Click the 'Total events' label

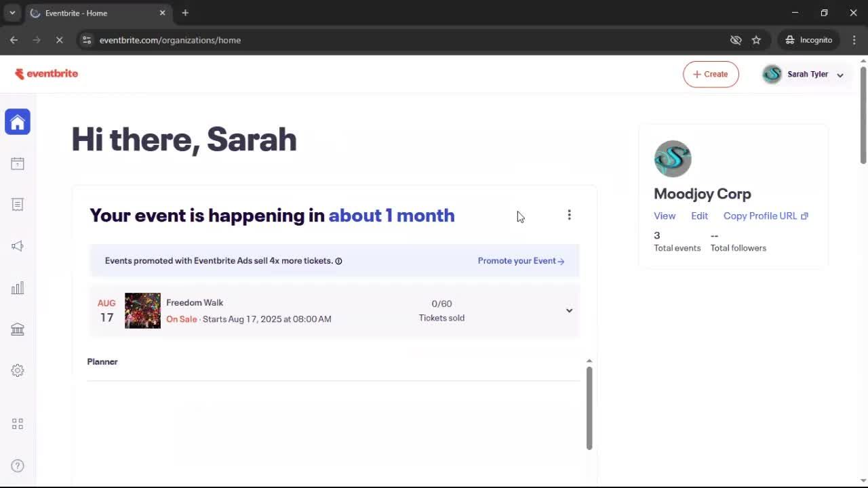point(677,248)
